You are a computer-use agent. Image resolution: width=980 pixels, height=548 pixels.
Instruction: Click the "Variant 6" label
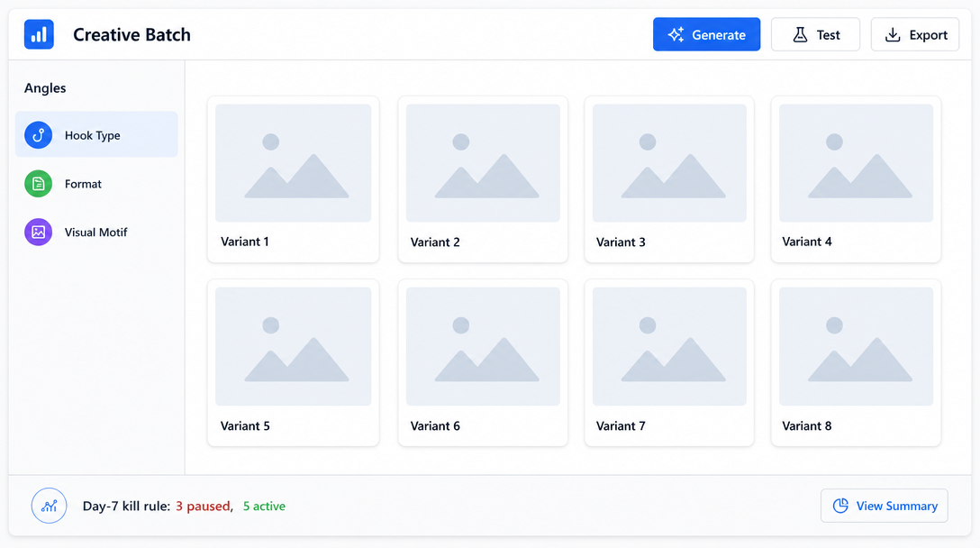(x=435, y=426)
